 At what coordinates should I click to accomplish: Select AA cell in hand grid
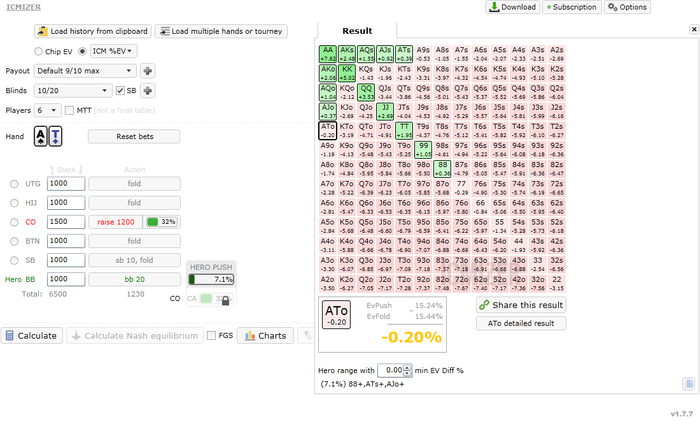[x=328, y=54]
